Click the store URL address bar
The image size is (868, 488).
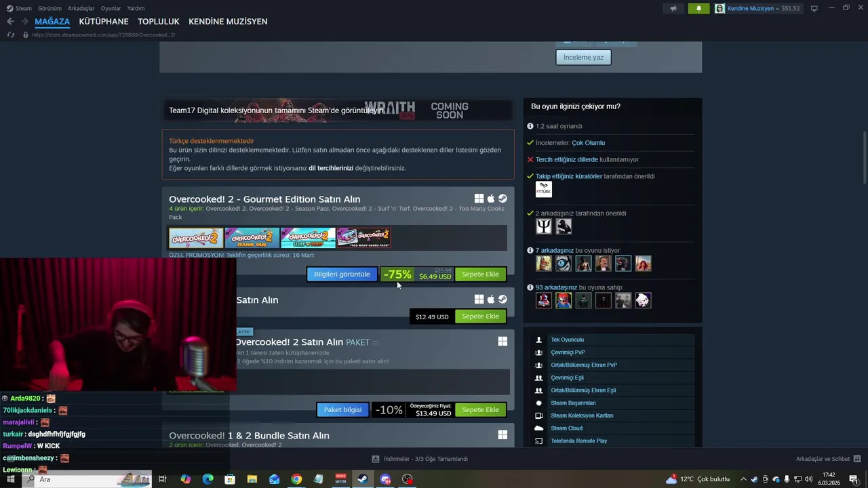coord(103,35)
